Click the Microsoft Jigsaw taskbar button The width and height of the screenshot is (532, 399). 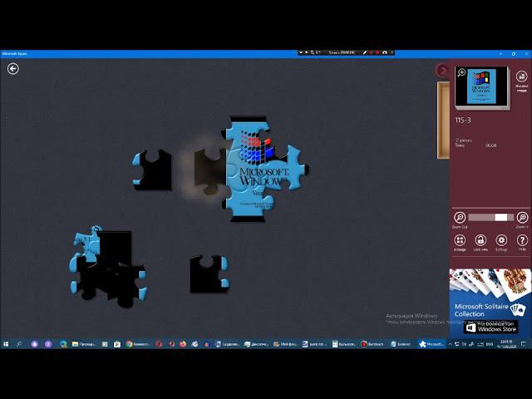[x=431, y=344]
